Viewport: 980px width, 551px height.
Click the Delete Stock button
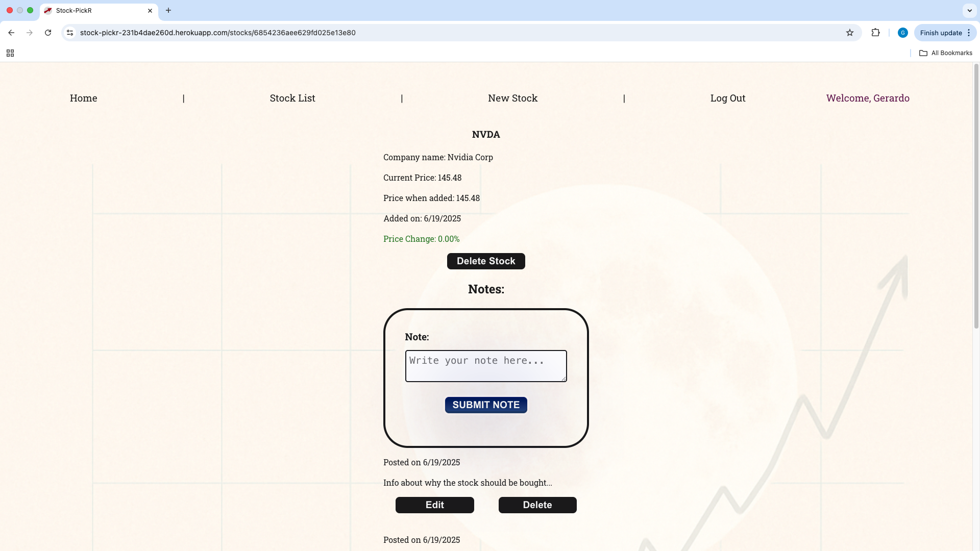486,261
